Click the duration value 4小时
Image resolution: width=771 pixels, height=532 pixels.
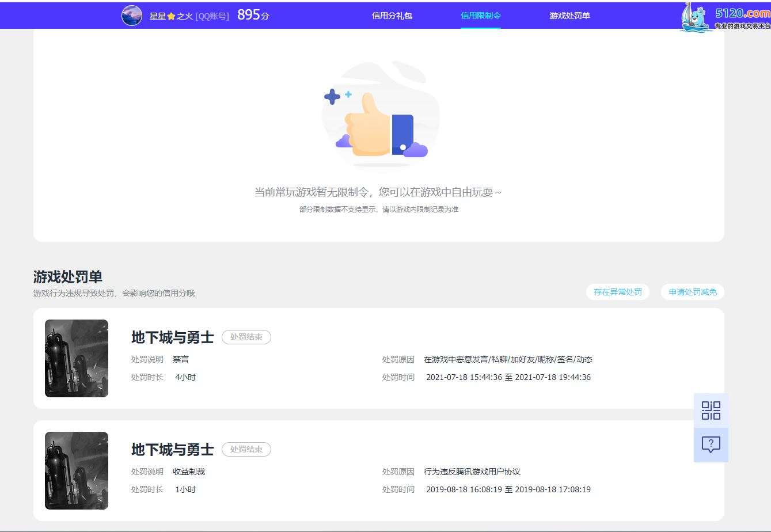click(x=185, y=377)
